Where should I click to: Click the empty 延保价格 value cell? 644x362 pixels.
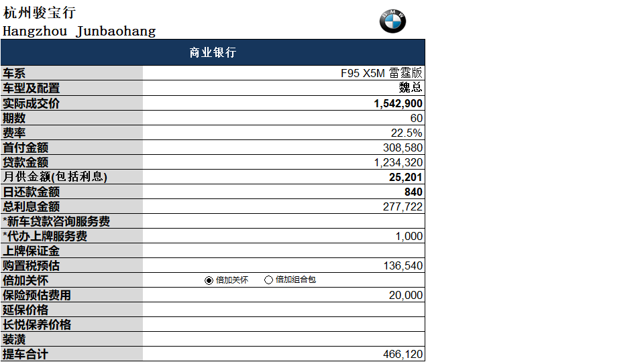tap(284, 310)
